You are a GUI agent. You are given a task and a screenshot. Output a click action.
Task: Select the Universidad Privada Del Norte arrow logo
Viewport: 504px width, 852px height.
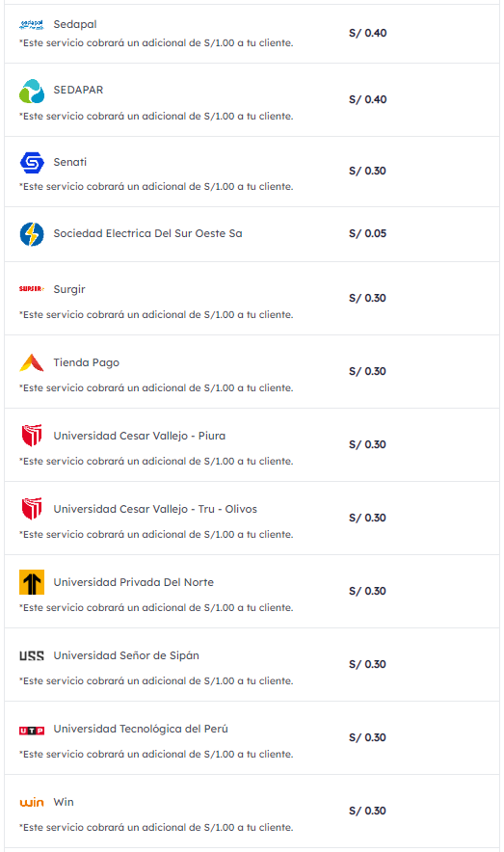[32, 582]
